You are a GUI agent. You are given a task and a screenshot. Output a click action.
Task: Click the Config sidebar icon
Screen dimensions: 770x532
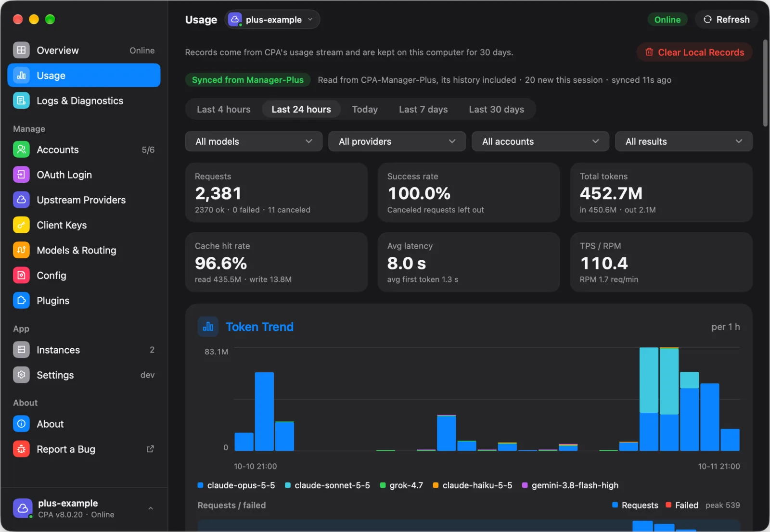point(21,275)
